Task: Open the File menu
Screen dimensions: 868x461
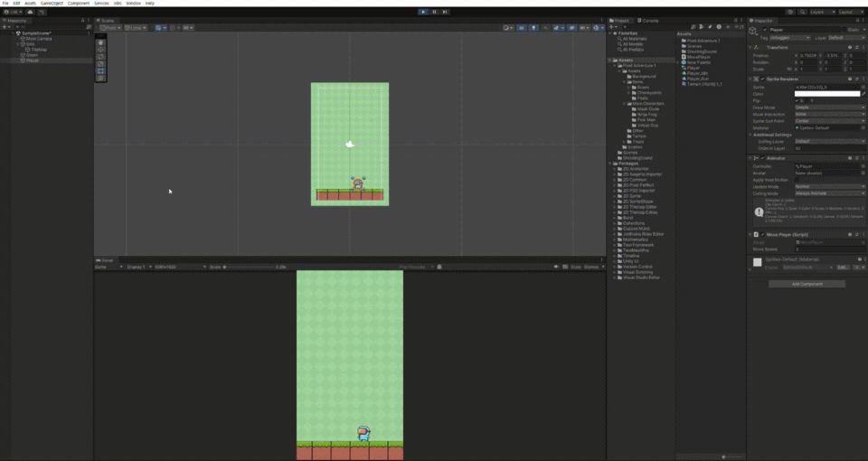Action: [5, 4]
